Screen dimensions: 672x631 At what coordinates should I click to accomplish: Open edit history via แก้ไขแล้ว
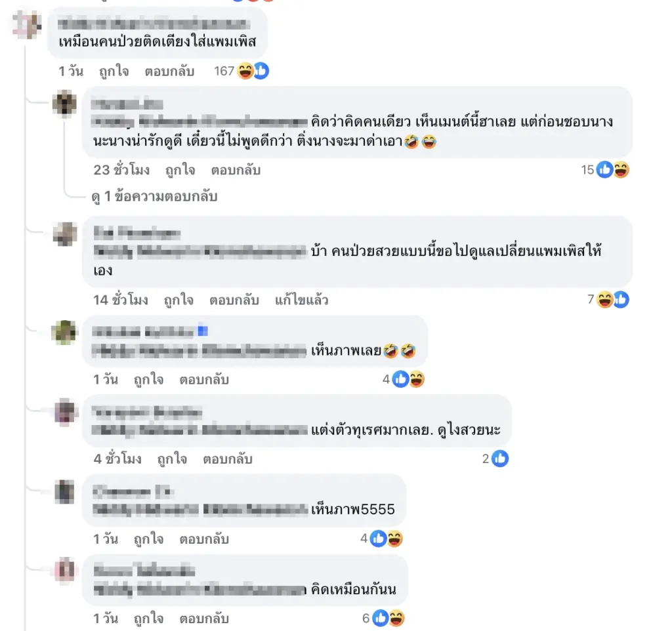302,300
